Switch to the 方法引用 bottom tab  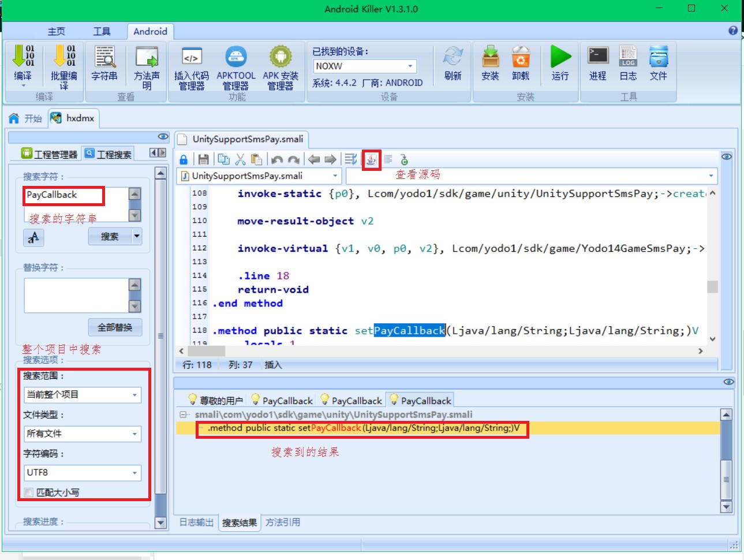pyautogui.click(x=283, y=522)
